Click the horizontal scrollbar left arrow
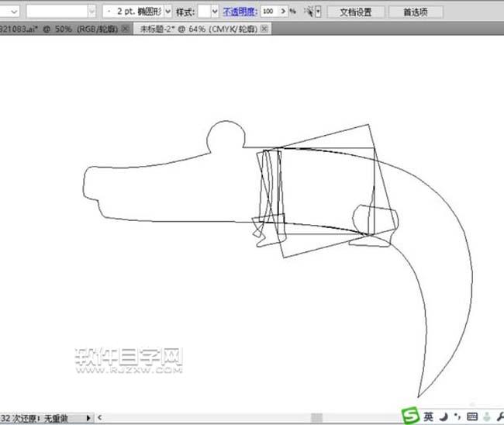 (x=98, y=418)
